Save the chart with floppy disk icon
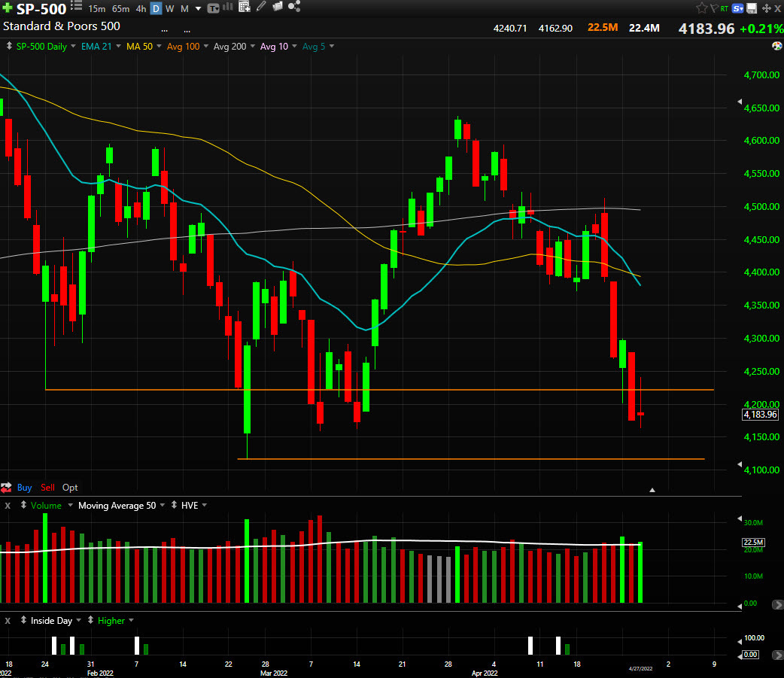Viewport: 784px width, 678px height. click(x=752, y=8)
